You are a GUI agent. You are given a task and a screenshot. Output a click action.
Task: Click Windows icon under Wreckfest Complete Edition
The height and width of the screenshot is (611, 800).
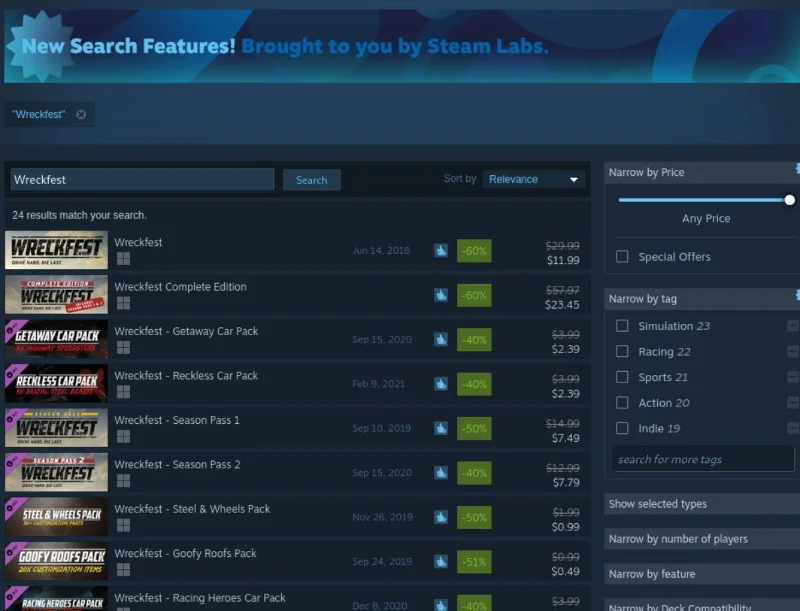[x=123, y=303]
